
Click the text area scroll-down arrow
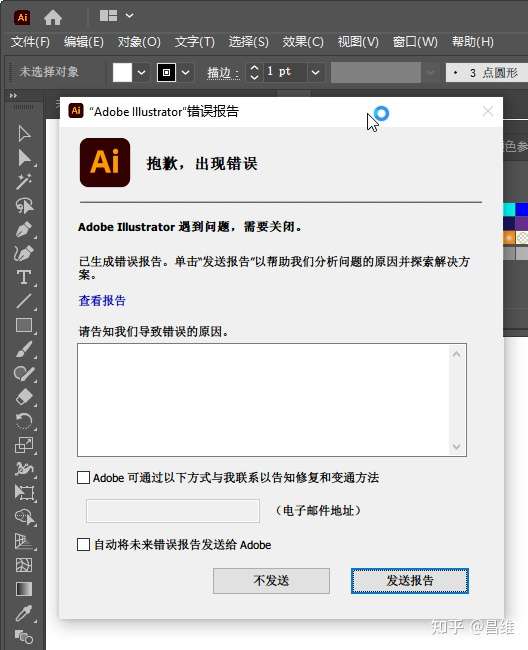[x=457, y=446]
